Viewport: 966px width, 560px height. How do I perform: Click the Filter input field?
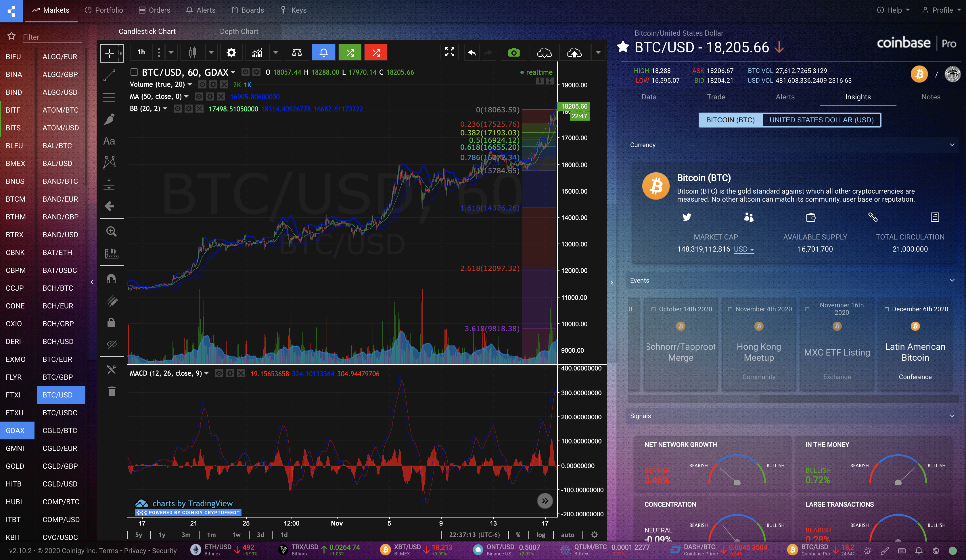(52, 37)
